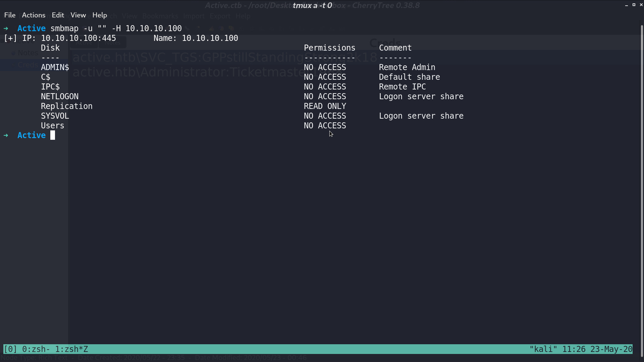Image resolution: width=644 pixels, height=362 pixels.
Task: Open the View menu
Action: click(x=78, y=15)
